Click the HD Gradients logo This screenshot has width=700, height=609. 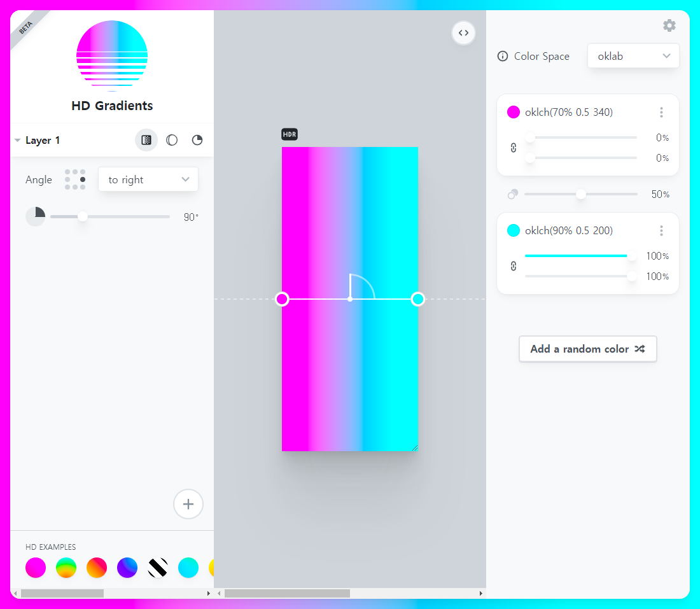tap(112, 56)
